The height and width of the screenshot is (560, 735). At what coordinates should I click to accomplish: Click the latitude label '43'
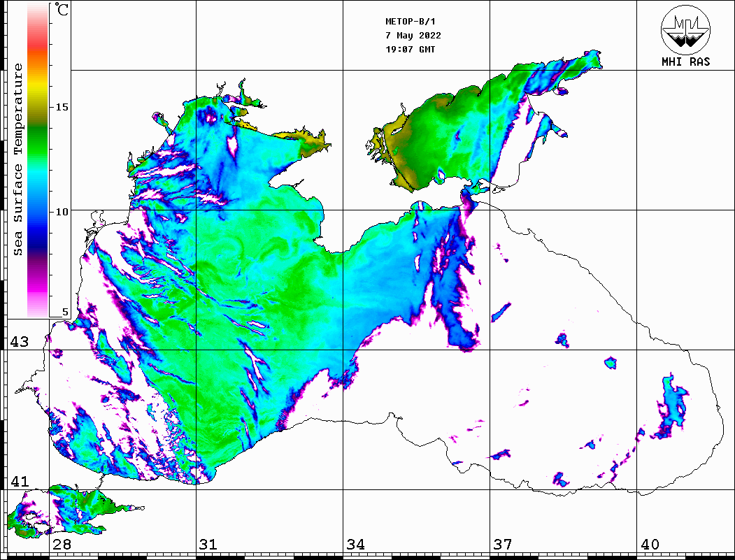20,342
